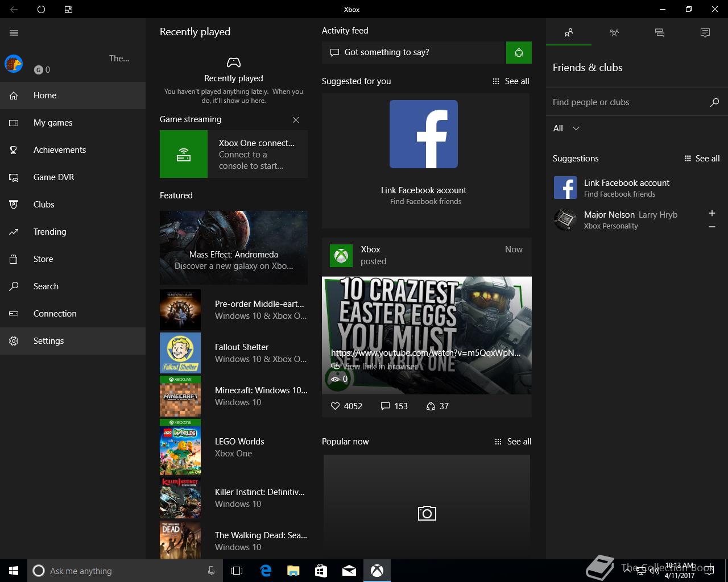See all suggested for you
The image size is (728, 582).
[511, 81]
